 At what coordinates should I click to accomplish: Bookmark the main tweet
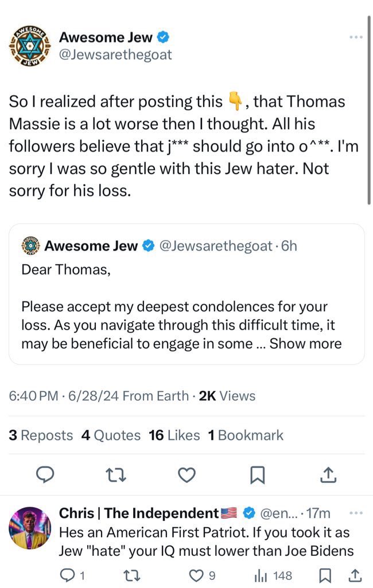[x=258, y=474]
